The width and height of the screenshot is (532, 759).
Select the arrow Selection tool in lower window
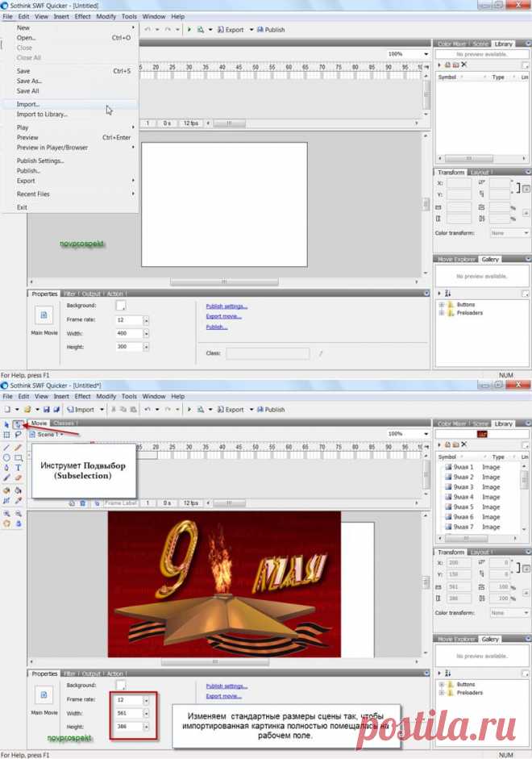(6, 424)
